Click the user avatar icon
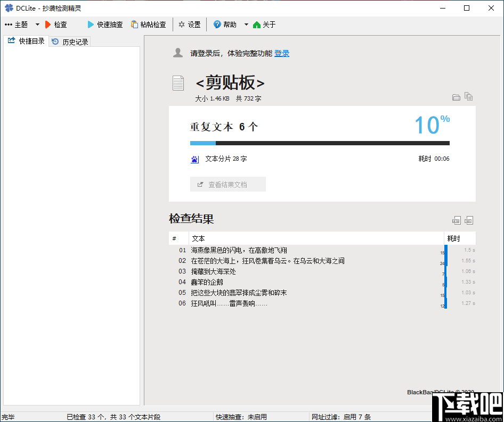Screen dimensions: 504x422 (x=178, y=52)
